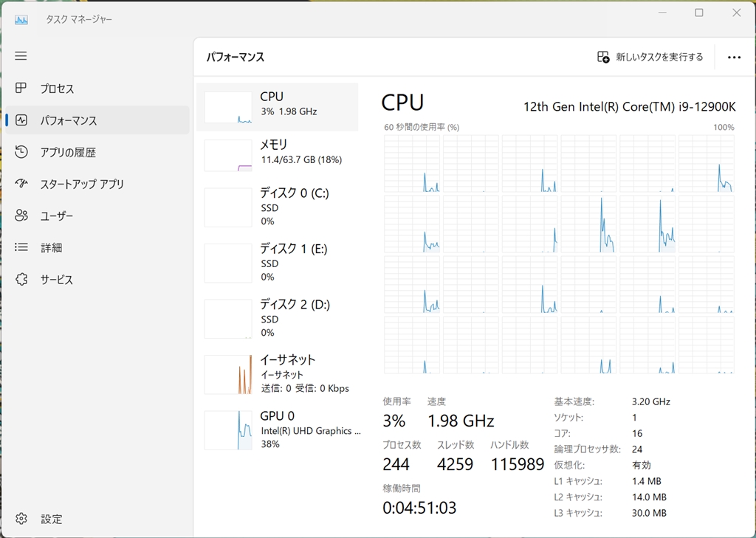Click the 60 秒間の使用率 (%) label
The image size is (756, 538).
click(x=422, y=127)
